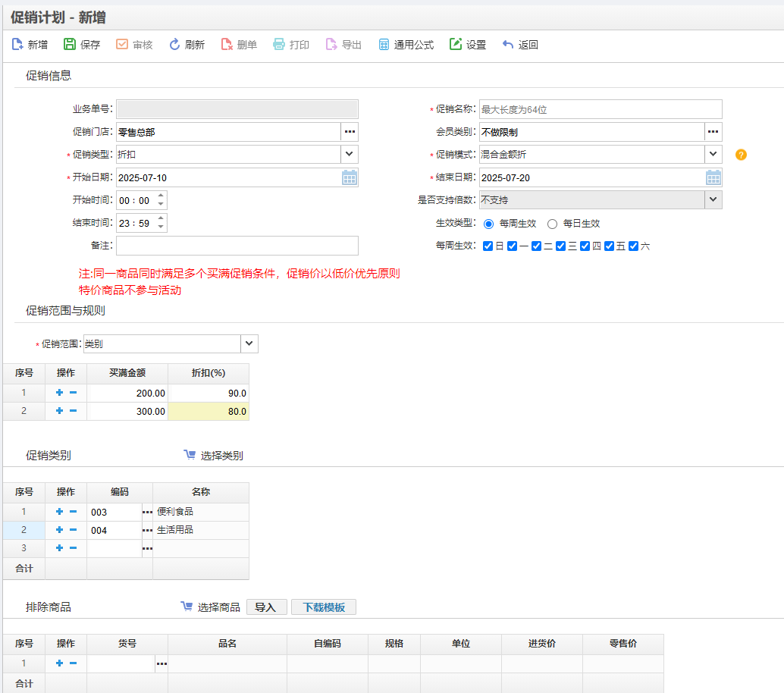Click the orange help question icon

coord(741,155)
